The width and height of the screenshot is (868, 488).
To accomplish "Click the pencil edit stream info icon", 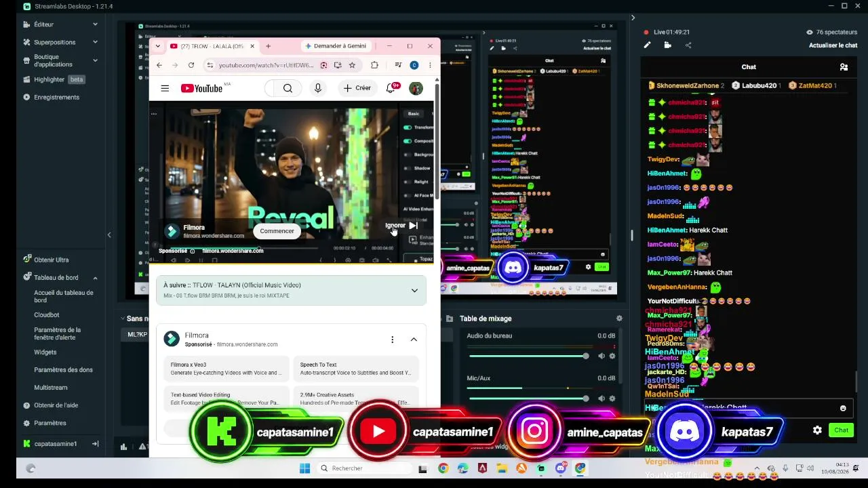I will click(647, 45).
